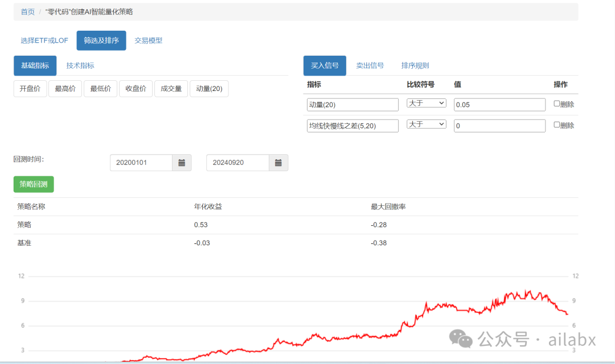Add the 收盘价 indicator
Image resolution: width=615 pixels, height=364 pixels.
pos(136,89)
